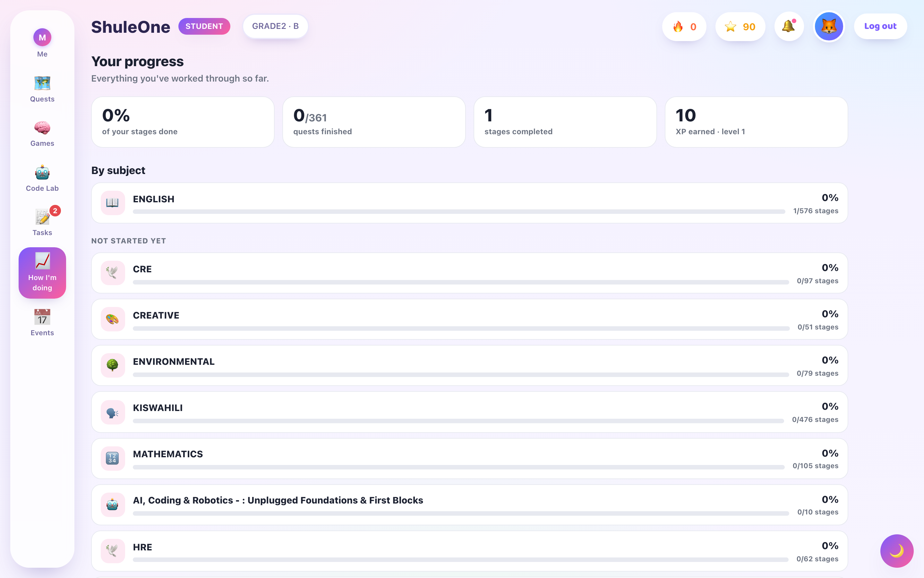Click the 0/79 stages text
Viewport: 924px width, 578px height.
click(817, 373)
